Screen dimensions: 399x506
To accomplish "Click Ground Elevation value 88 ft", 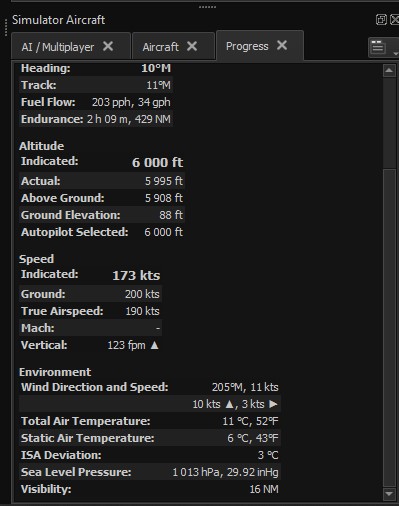I will (x=171, y=215).
